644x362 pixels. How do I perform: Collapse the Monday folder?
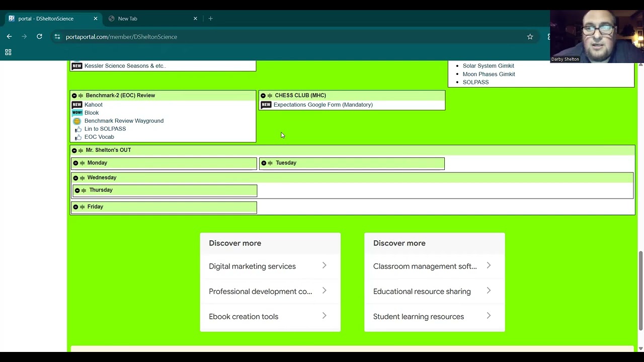[75, 163]
